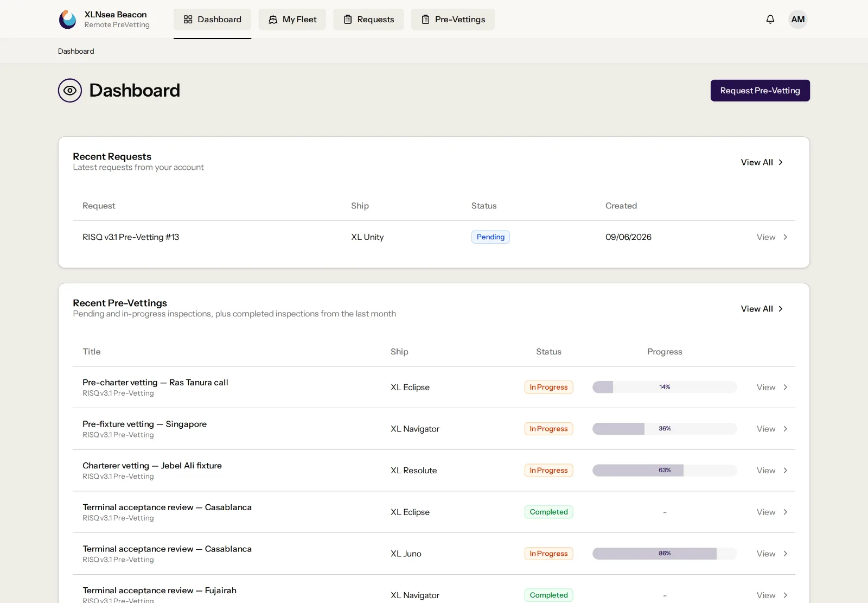The image size is (868, 603).
Task: Click chevron in XL Juno row
Action: tap(785, 554)
